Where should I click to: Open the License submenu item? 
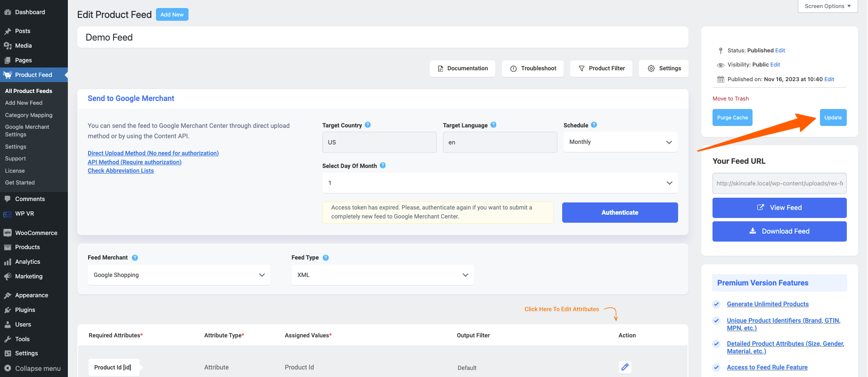15,171
